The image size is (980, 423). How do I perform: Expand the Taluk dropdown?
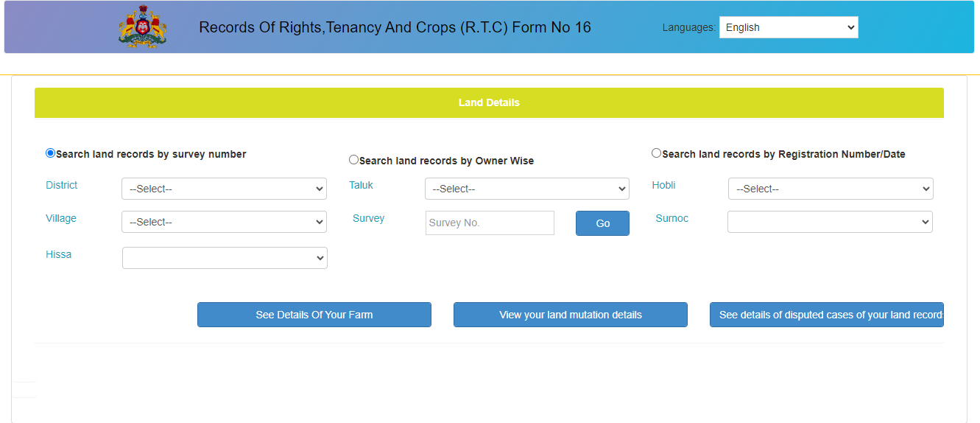[x=526, y=189]
